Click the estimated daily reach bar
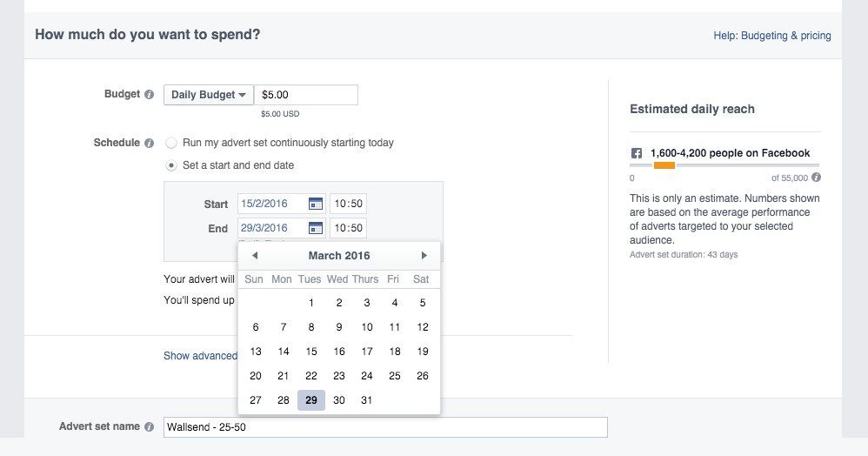This screenshot has width=868, height=456. pos(724,165)
